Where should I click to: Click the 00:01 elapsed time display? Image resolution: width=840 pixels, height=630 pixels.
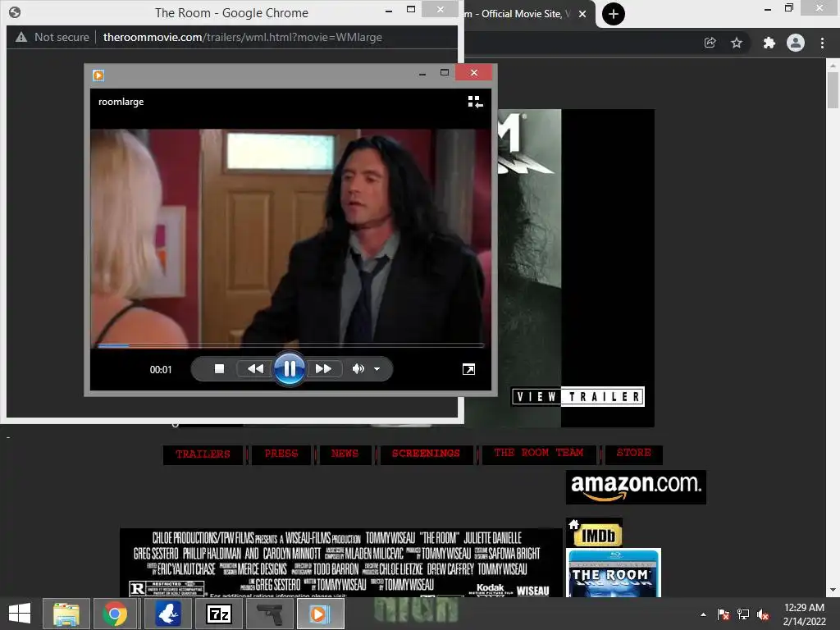161,369
